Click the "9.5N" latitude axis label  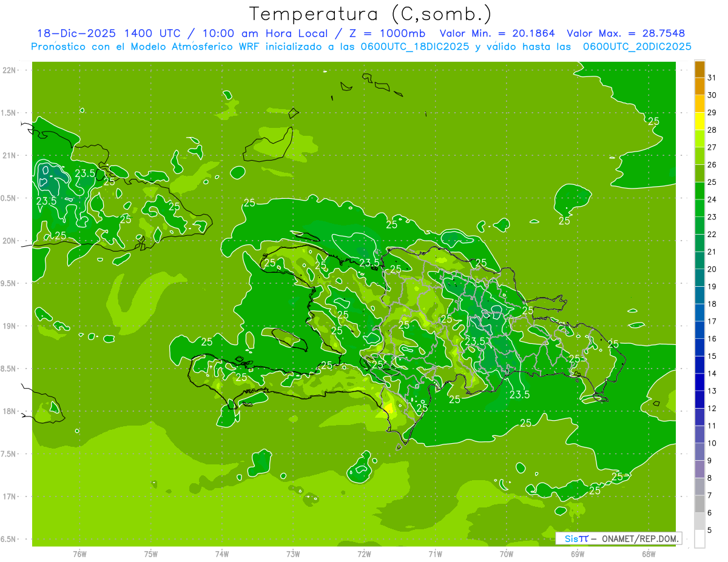tap(9, 283)
